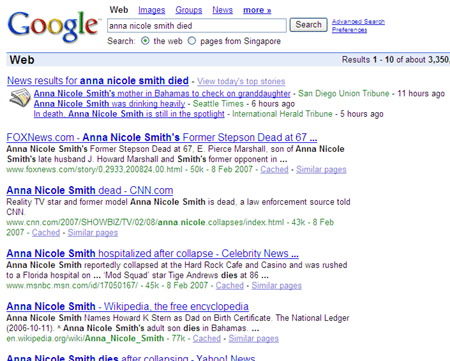Open the News tab

223,10
